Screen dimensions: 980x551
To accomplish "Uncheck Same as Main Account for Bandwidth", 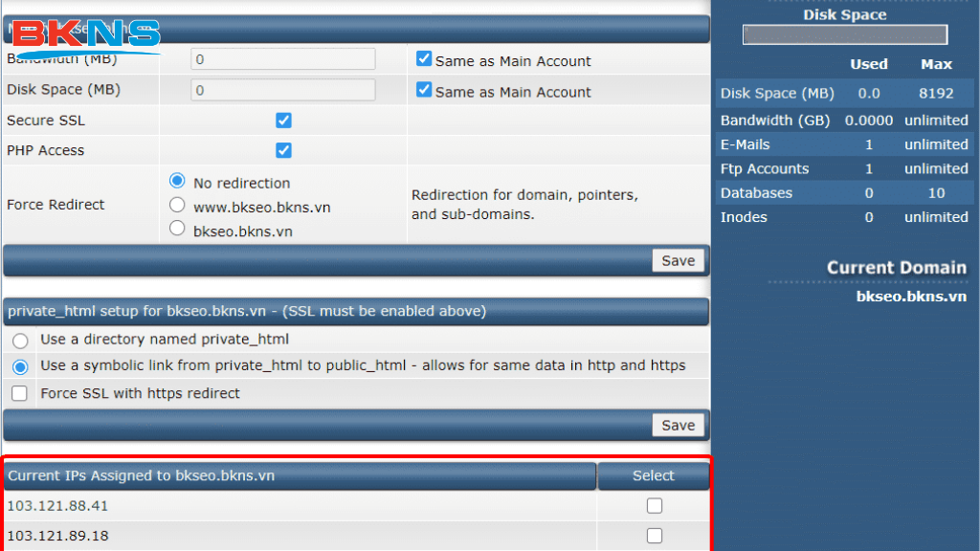I will (x=425, y=59).
